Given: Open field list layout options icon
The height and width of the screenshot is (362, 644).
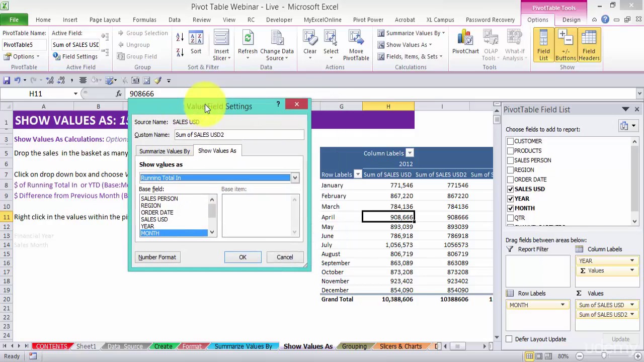Looking at the screenshot, I should coord(627,126).
